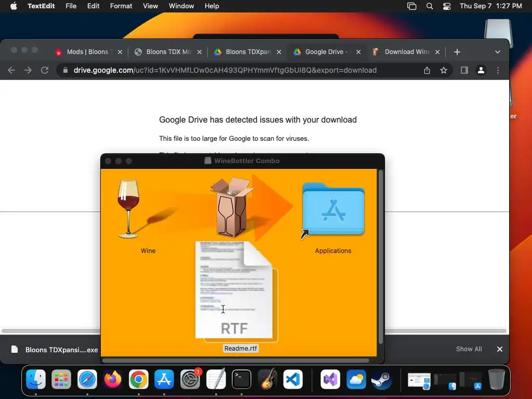Share this page via Chrome share icon
532x399 pixels.
click(x=427, y=70)
